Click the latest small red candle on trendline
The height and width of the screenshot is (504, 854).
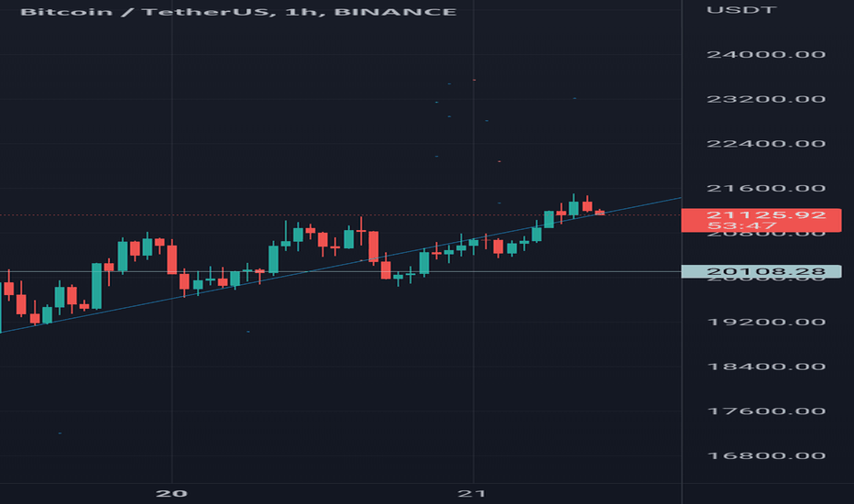click(599, 213)
